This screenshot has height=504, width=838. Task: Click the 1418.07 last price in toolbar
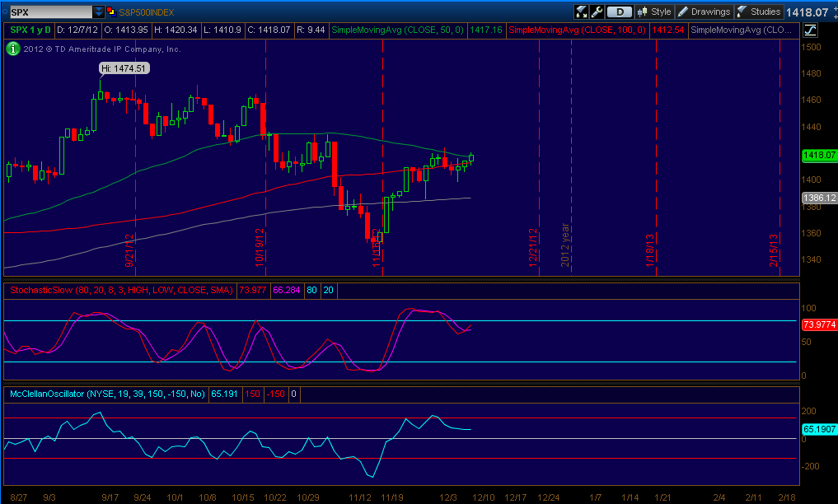(x=807, y=12)
